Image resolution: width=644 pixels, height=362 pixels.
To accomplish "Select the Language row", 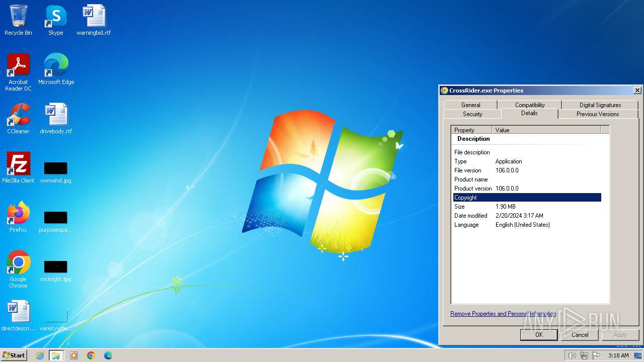I will coord(527,225).
